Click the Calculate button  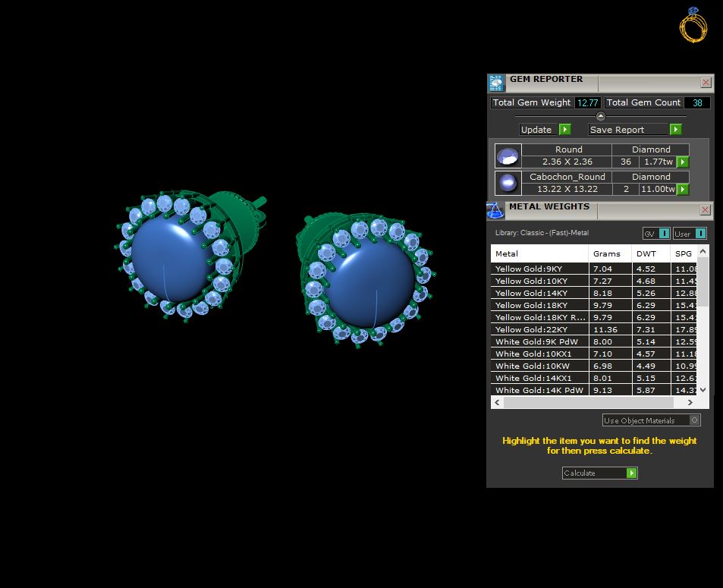[599, 473]
